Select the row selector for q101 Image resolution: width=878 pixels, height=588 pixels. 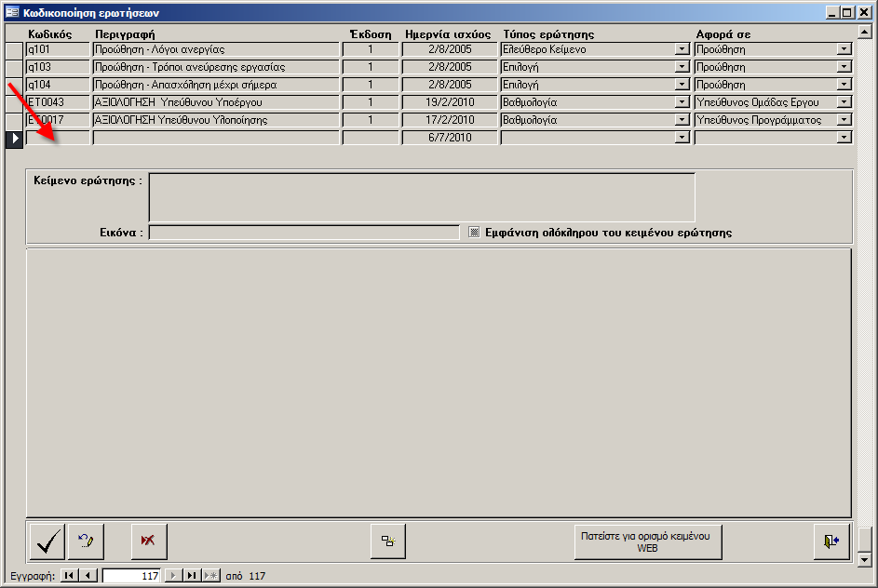coord(14,49)
